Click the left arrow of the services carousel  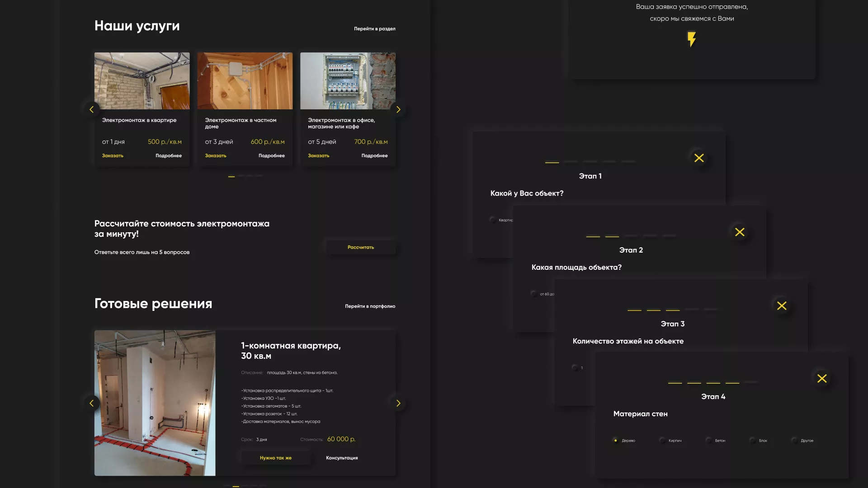[92, 109]
